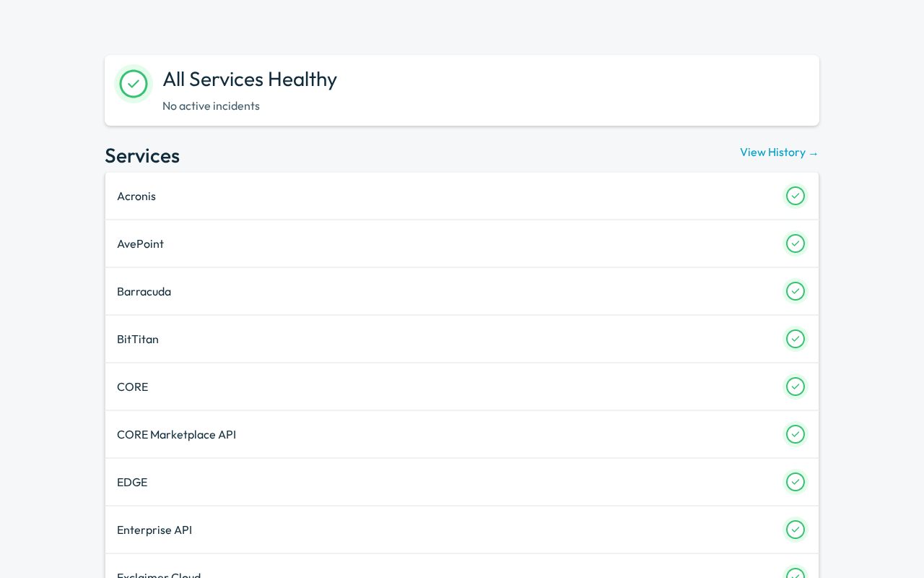The image size is (924, 578).
Task: Select the AvePoint service name
Action: 140,243
